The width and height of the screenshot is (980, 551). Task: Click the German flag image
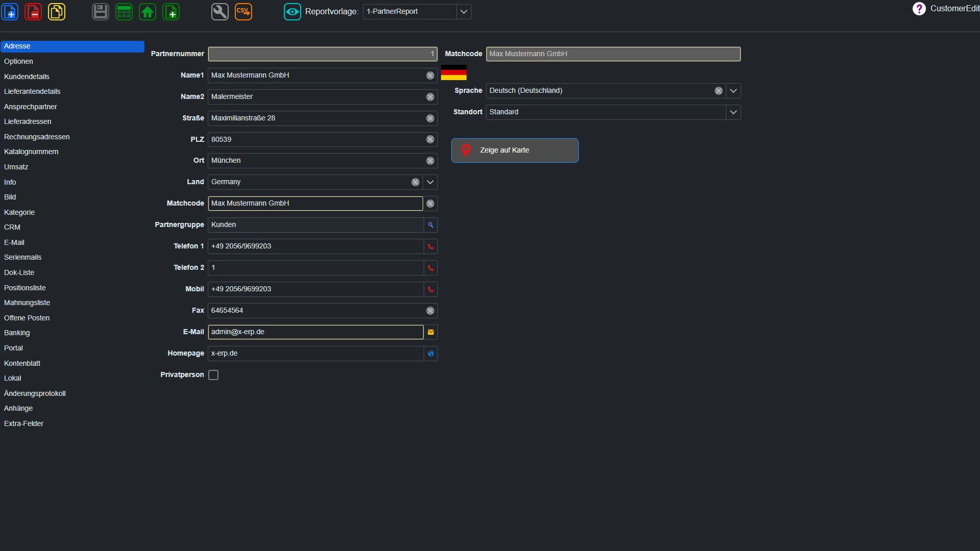coord(454,72)
